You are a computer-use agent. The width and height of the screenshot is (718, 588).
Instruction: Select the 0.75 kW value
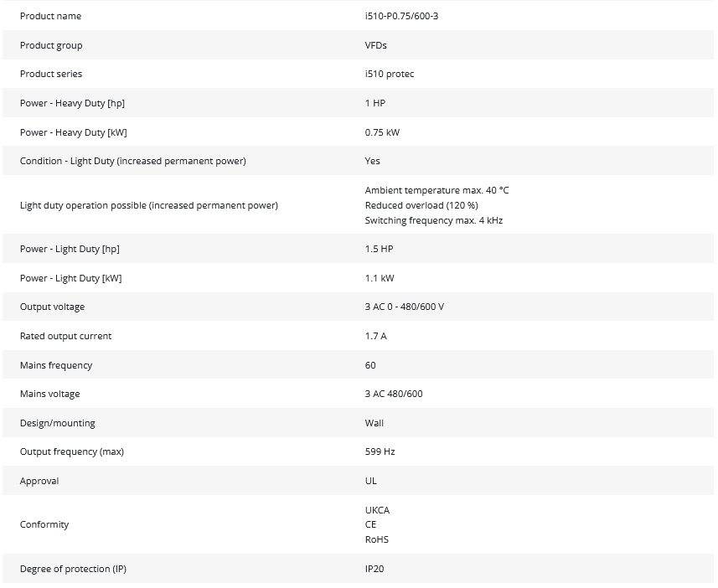(383, 132)
